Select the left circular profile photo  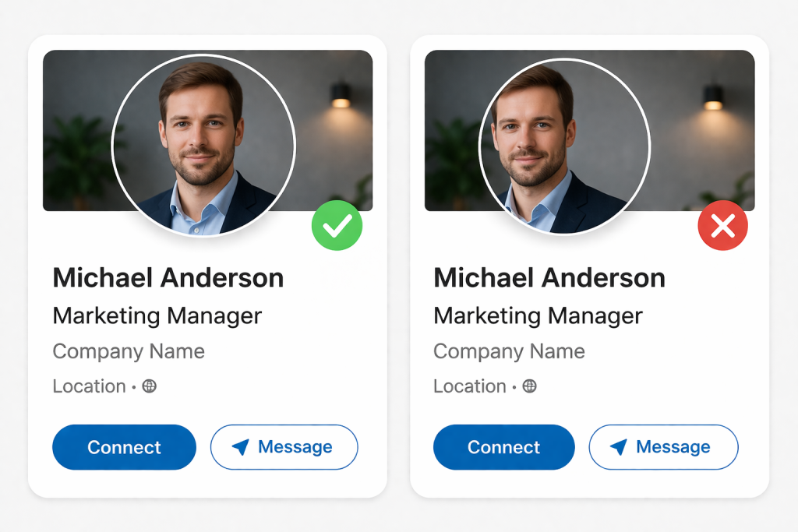(203, 146)
